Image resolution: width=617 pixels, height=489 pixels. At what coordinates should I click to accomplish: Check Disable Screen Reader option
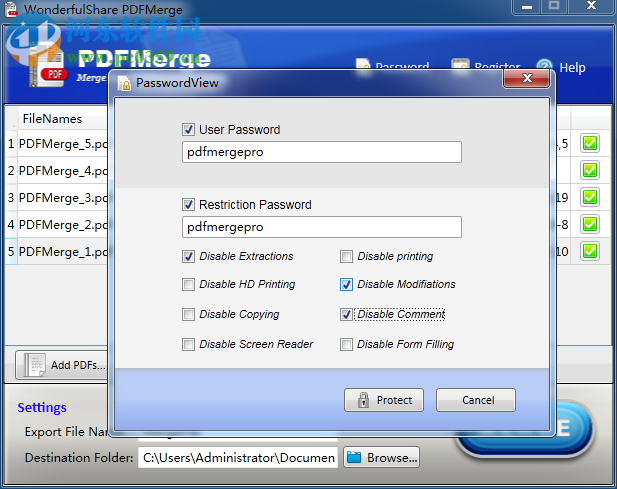(188, 344)
